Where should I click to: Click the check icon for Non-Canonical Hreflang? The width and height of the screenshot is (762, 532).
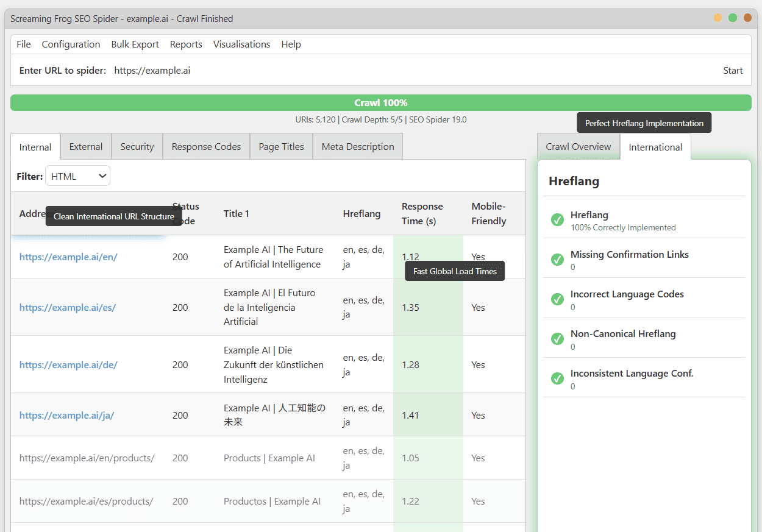tap(557, 339)
